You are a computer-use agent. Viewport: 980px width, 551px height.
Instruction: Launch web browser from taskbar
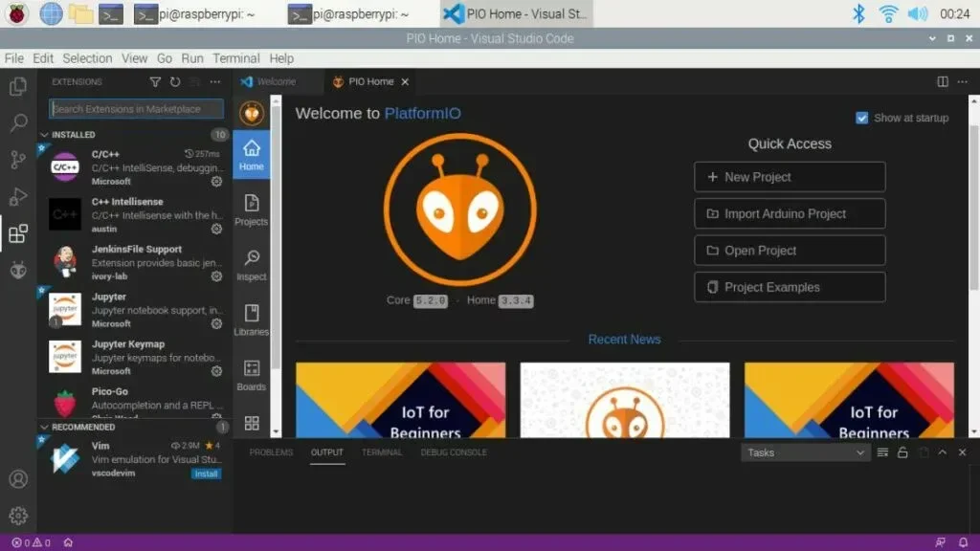[x=51, y=13]
